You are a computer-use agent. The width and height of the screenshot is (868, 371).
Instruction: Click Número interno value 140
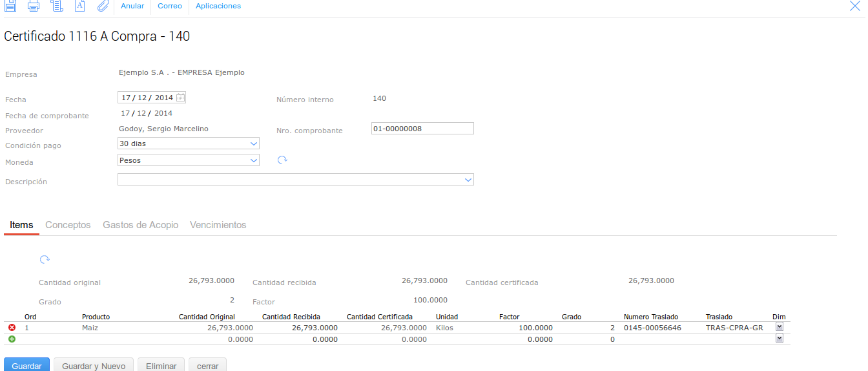tap(380, 98)
